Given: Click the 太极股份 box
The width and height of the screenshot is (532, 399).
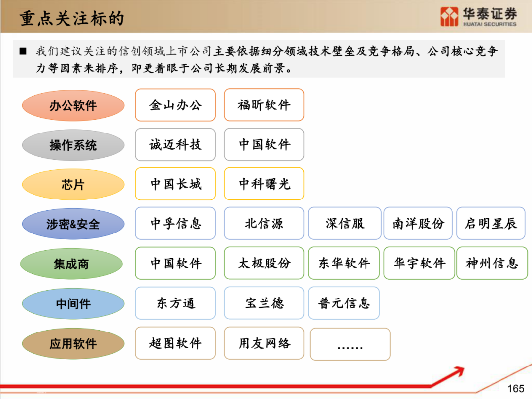Looking at the screenshot, I should point(264,263).
